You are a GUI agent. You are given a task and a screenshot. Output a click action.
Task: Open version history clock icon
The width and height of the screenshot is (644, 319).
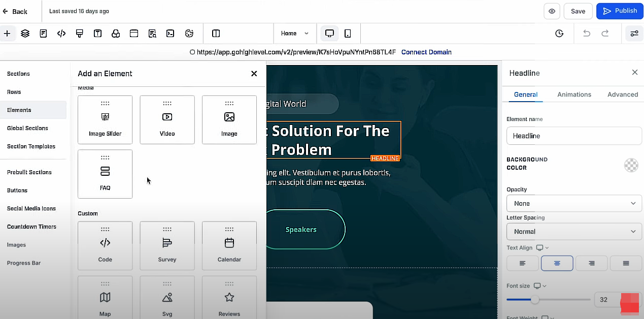[x=559, y=34]
